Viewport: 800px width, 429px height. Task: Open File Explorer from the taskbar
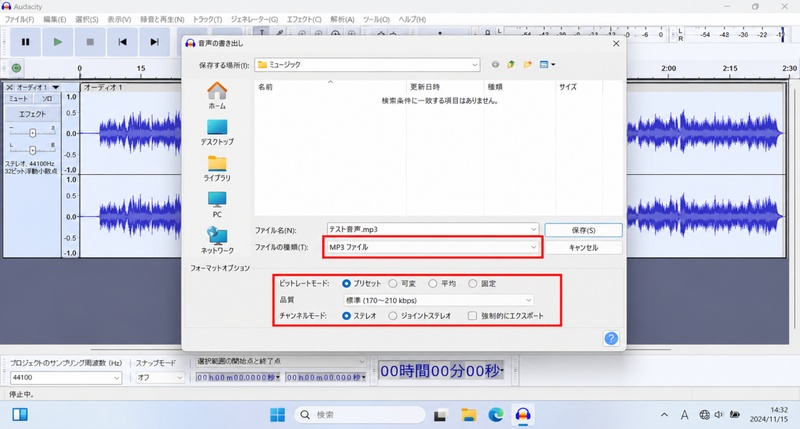point(468,415)
